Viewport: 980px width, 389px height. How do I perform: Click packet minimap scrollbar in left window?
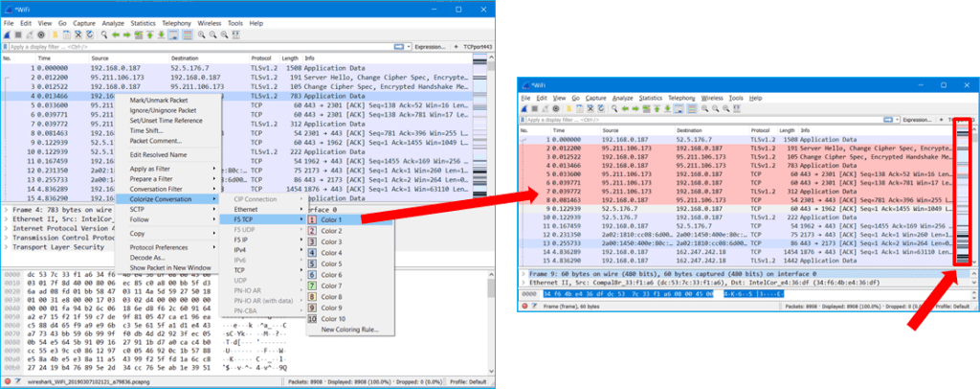pos(480,126)
